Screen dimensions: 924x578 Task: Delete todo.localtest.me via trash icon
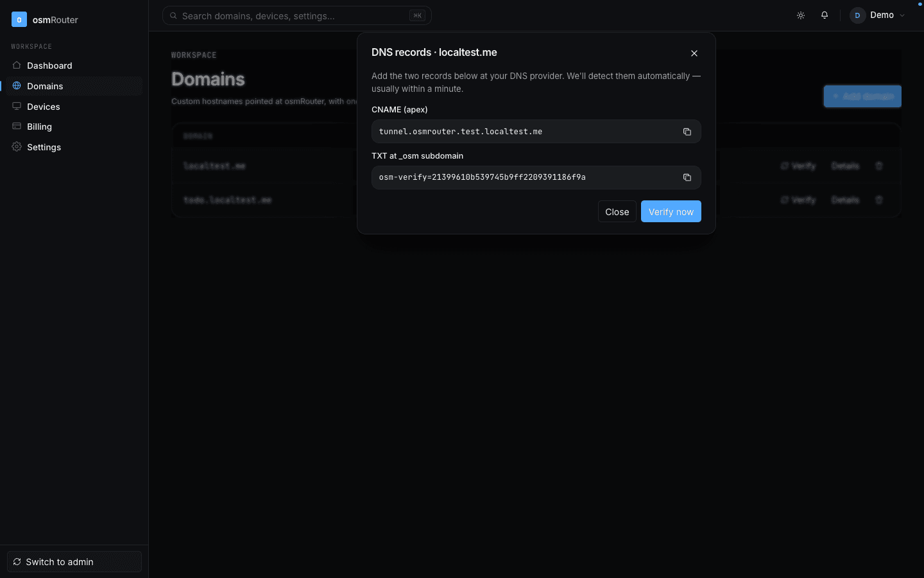[x=879, y=200]
